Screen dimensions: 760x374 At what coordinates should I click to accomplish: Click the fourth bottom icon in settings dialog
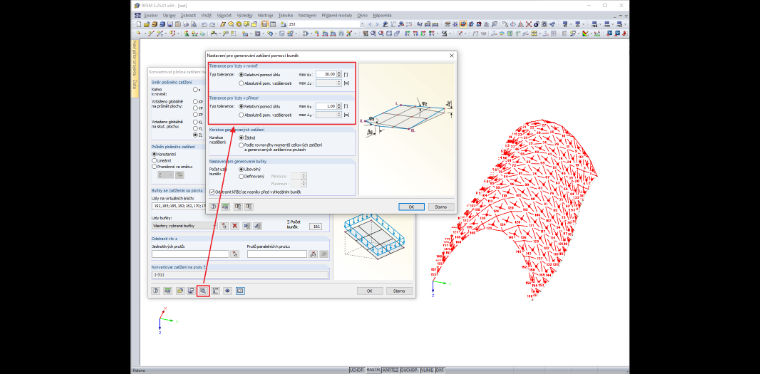[x=248, y=207]
